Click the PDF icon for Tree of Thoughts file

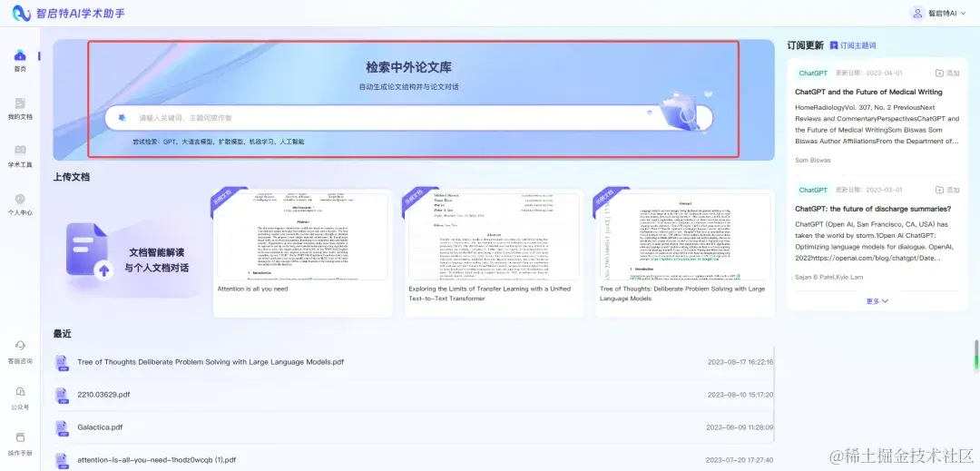[x=62, y=362]
